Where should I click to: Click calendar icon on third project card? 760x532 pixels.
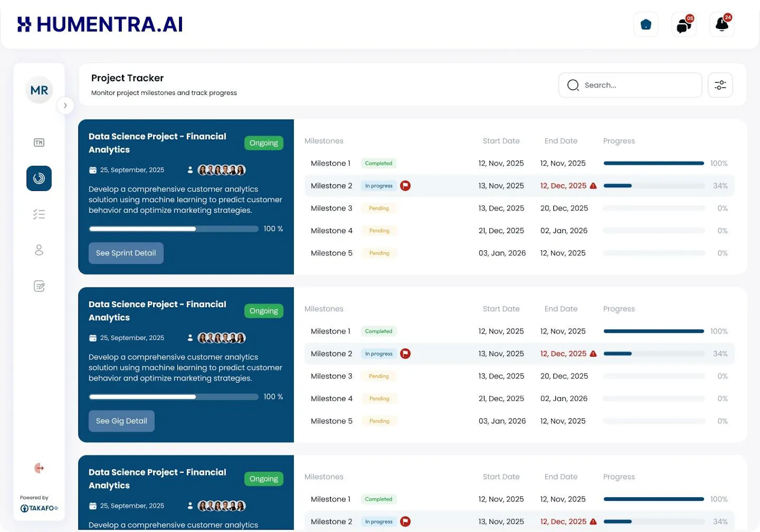[93, 506]
